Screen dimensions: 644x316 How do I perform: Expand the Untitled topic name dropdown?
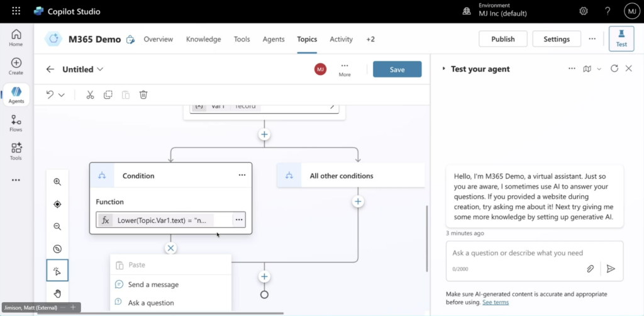pyautogui.click(x=100, y=69)
